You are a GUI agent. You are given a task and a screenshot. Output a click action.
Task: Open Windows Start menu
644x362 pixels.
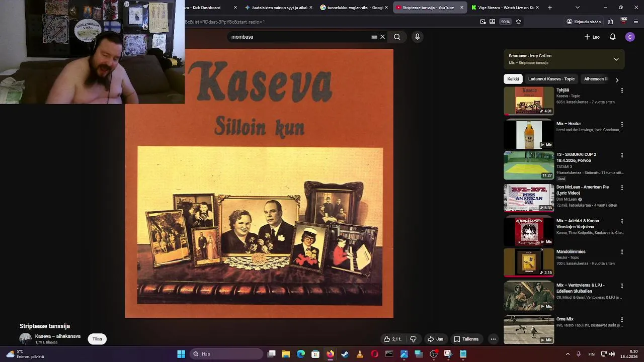(181, 354)
